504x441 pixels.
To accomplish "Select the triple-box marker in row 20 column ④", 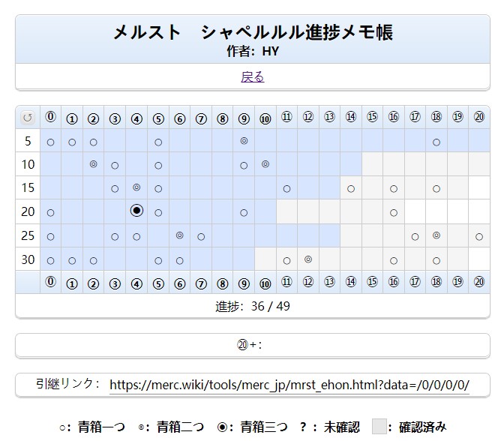I will (x=136, y=211).
